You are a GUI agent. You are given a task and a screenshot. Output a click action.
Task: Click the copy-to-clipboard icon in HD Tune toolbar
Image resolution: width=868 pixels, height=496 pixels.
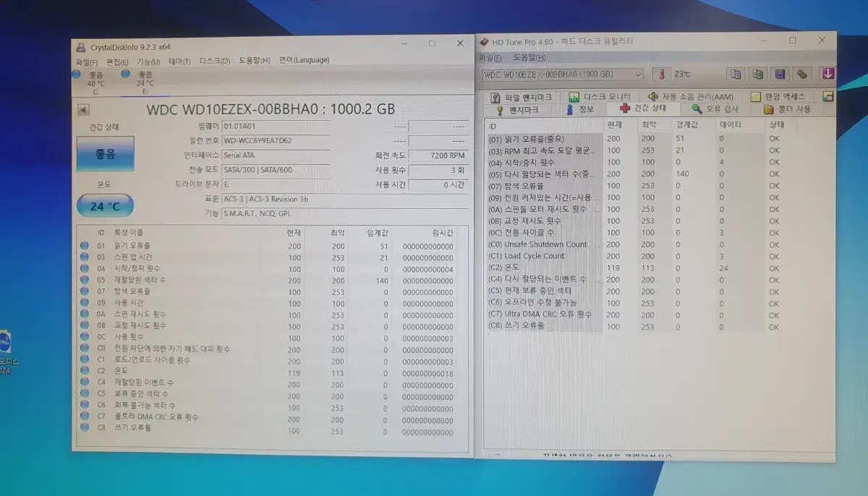736,74
